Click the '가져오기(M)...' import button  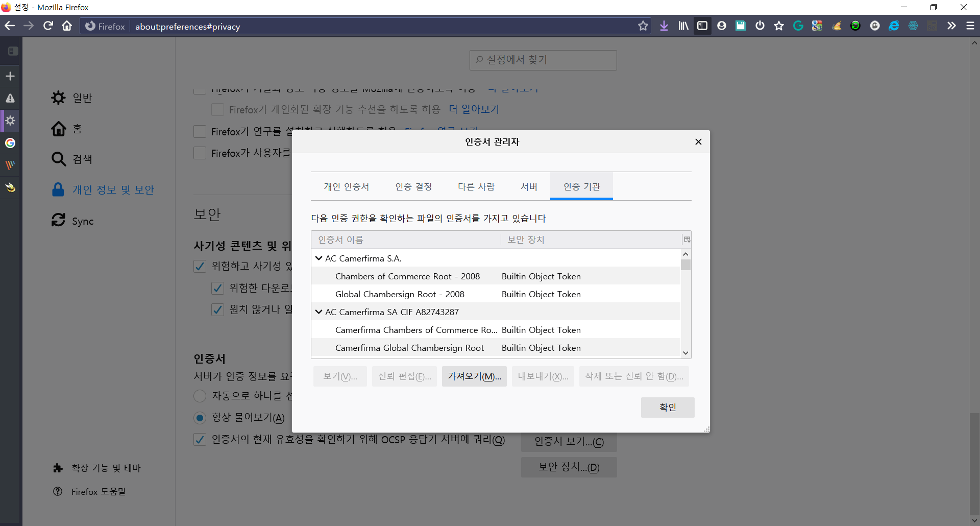(x=474, y=376)
